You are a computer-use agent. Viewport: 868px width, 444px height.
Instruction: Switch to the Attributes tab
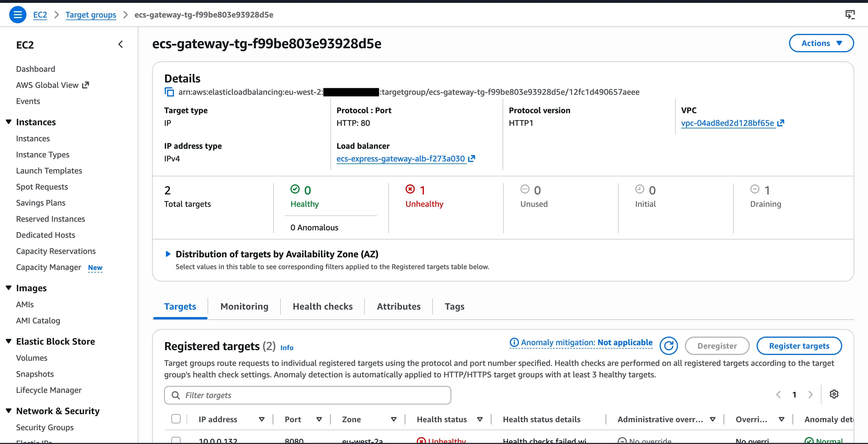[x=399, y=306]
